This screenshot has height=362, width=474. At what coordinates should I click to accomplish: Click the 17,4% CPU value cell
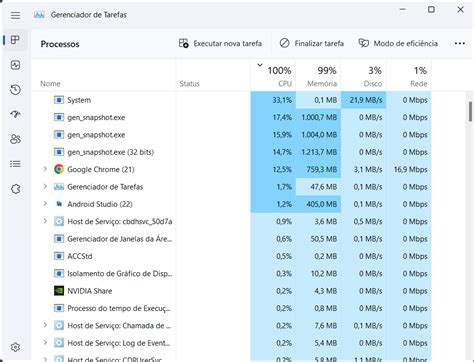273,117
